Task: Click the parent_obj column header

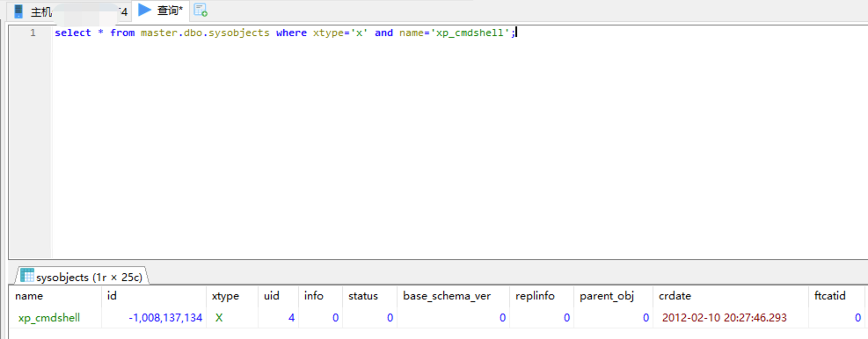Action: click(613, 296)
